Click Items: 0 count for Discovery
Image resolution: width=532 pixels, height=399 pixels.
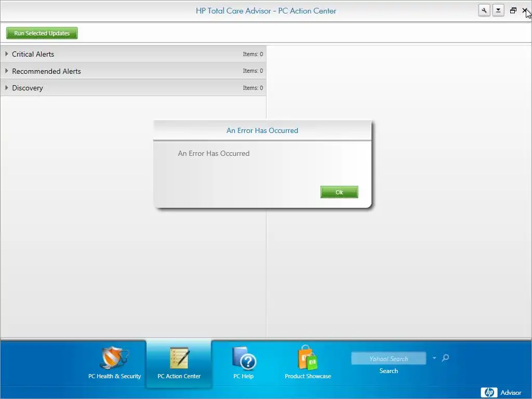tap(253, 88)
